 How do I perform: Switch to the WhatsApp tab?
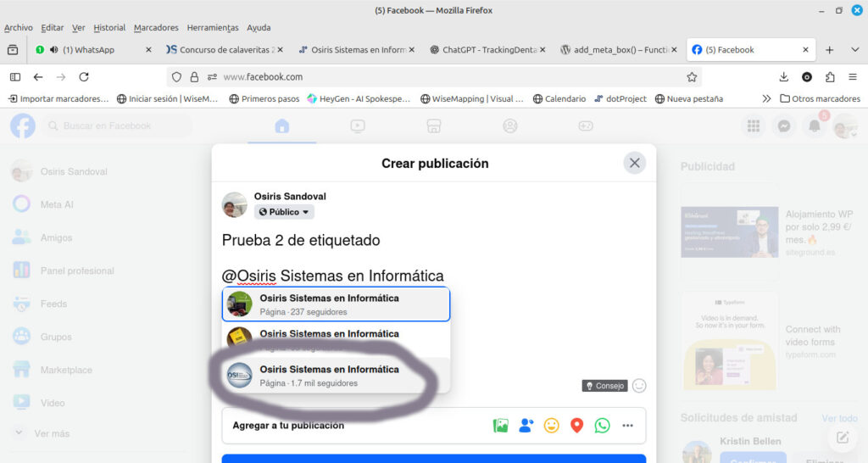click(92, 50)
